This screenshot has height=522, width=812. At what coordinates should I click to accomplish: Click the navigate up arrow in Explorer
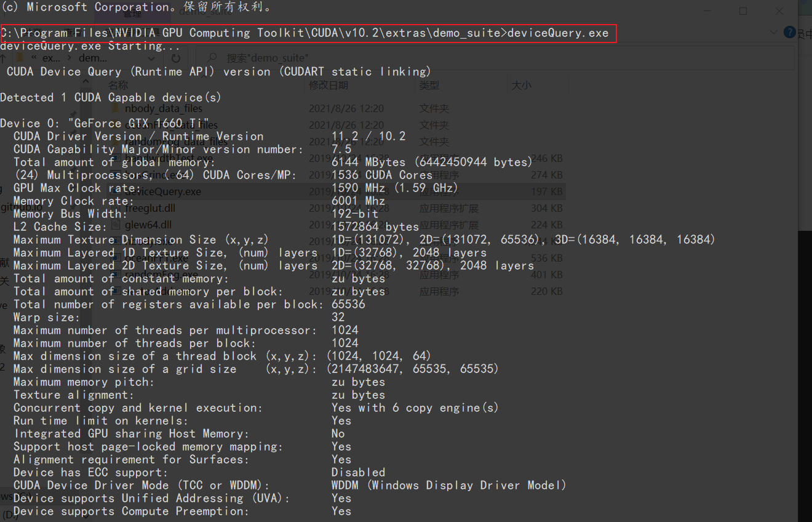click(x=3, y=57)
